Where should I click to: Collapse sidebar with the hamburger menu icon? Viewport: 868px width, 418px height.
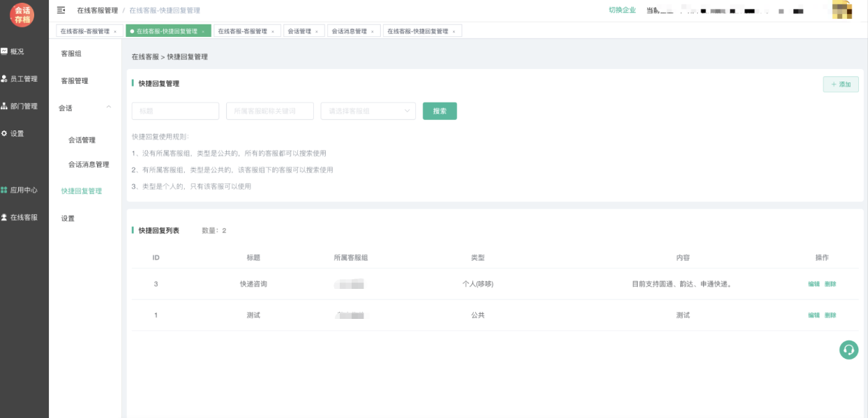point(61,10)
